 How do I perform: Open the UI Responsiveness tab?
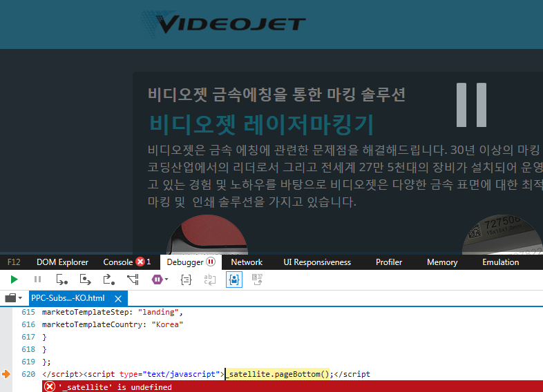click(317, 262)
